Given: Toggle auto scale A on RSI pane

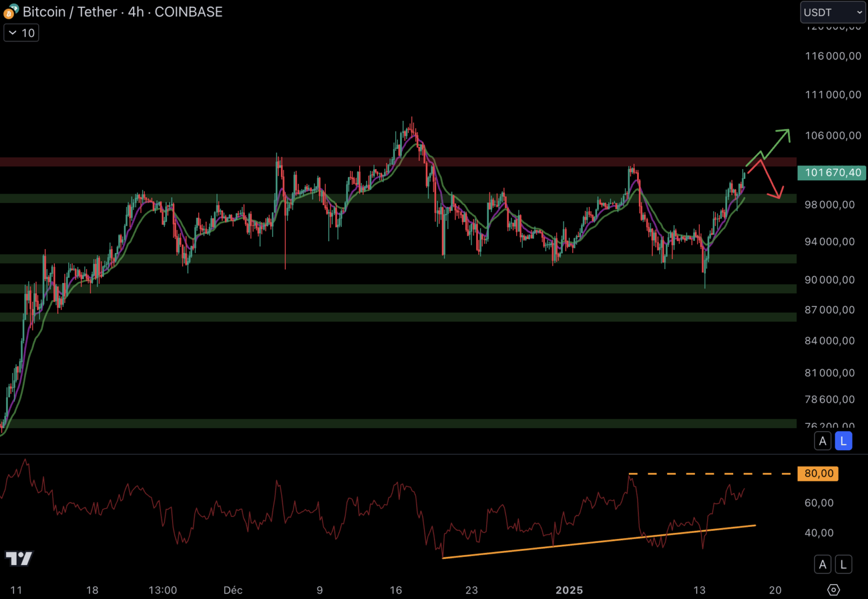Looking at the screenshot, I should (x=822, y=565).
